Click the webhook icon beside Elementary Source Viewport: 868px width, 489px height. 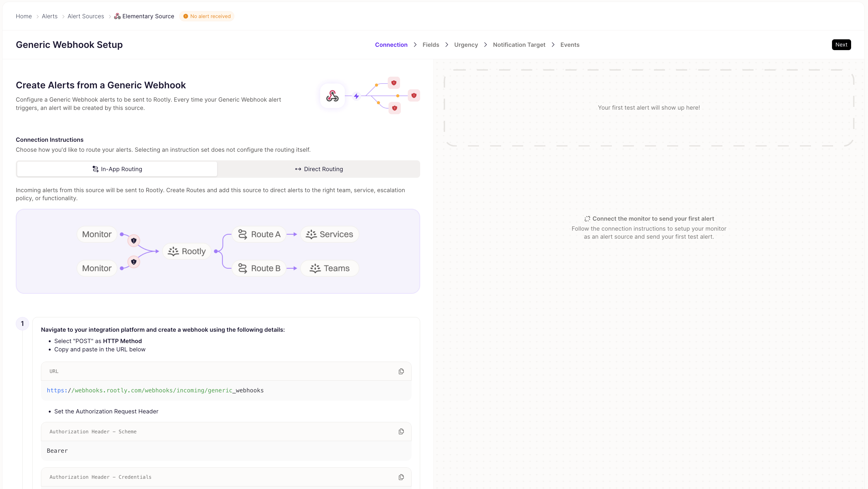click(117, 16)
